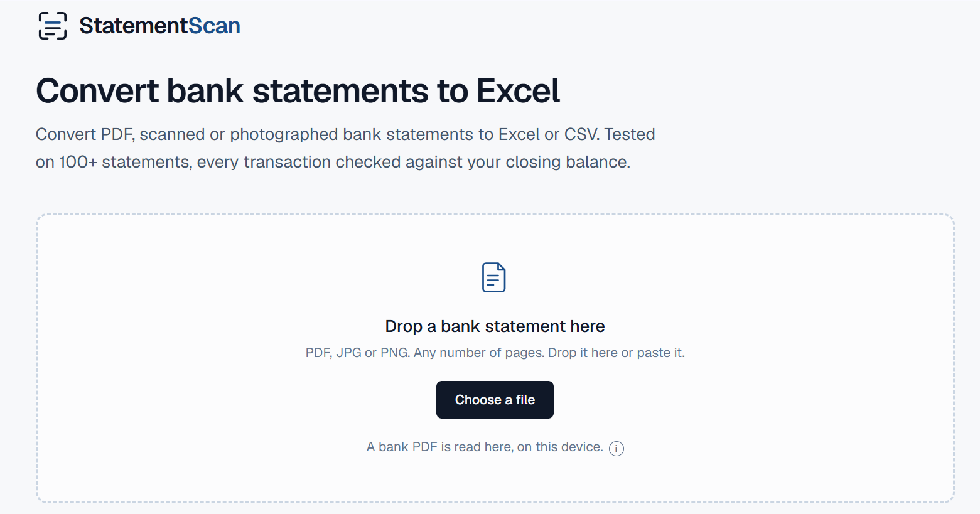Click the document file icon in drop zone

click(x=494, y=277)
